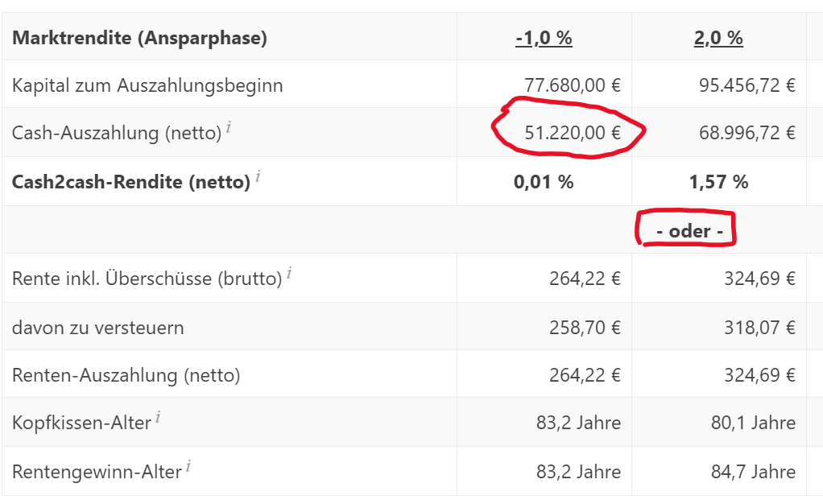Click info icon next to Cash-Auszahlung (netto)
Viewport: 823px width, 504px height.
click(229, 127)
